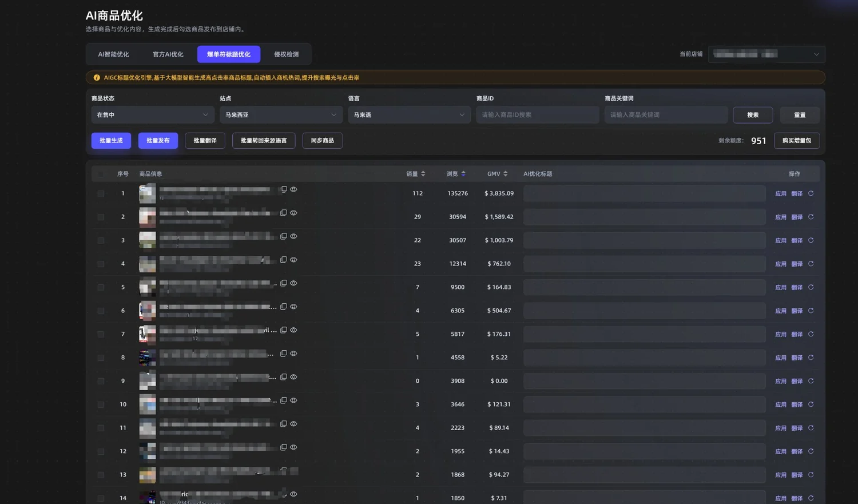
Task: Tick the select-all checkbox in table header
Action: 101,174
